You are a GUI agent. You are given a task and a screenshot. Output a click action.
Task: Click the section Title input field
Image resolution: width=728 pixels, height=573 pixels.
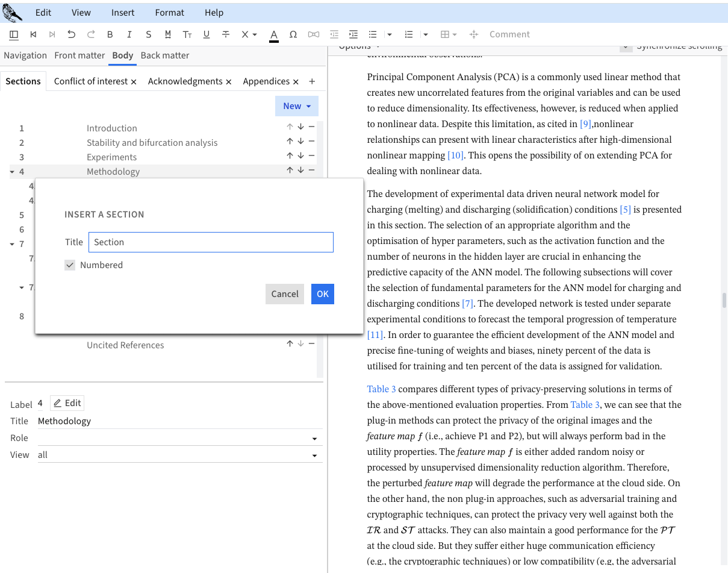tap(211, 242)
